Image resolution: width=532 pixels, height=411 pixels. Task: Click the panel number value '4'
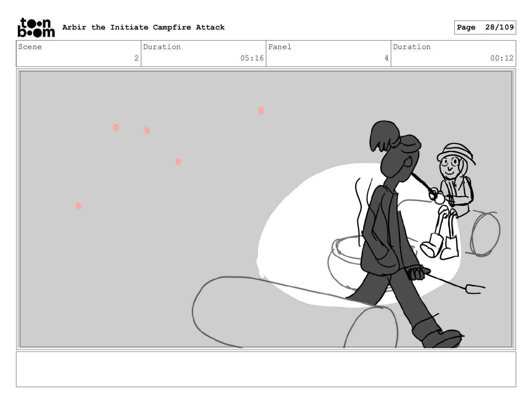[x=386, y=58]
